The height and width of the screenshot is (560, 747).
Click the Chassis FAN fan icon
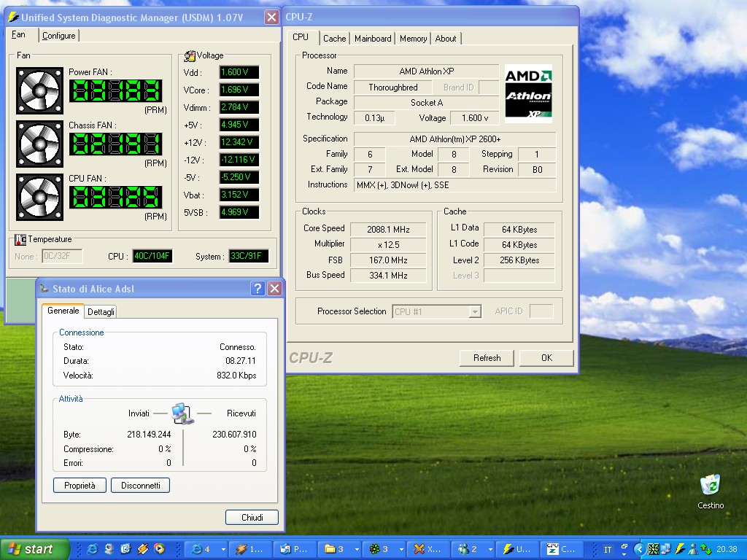[39, 144]
